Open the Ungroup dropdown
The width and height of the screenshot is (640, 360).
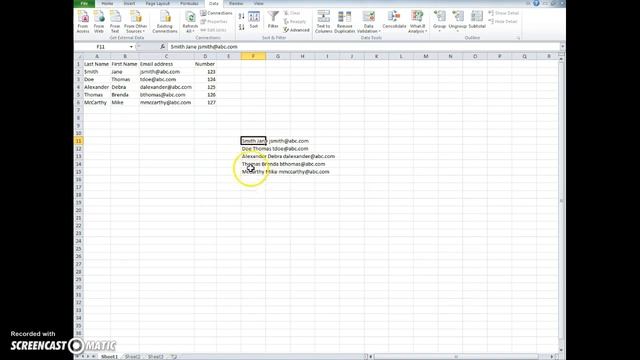point(458,21)
